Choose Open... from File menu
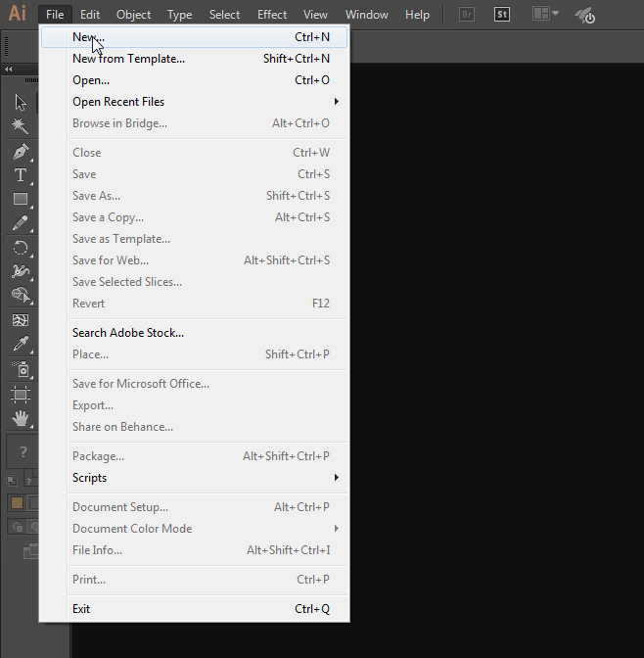The width and height of the screenshot is (644, 658). coord(194,79)
